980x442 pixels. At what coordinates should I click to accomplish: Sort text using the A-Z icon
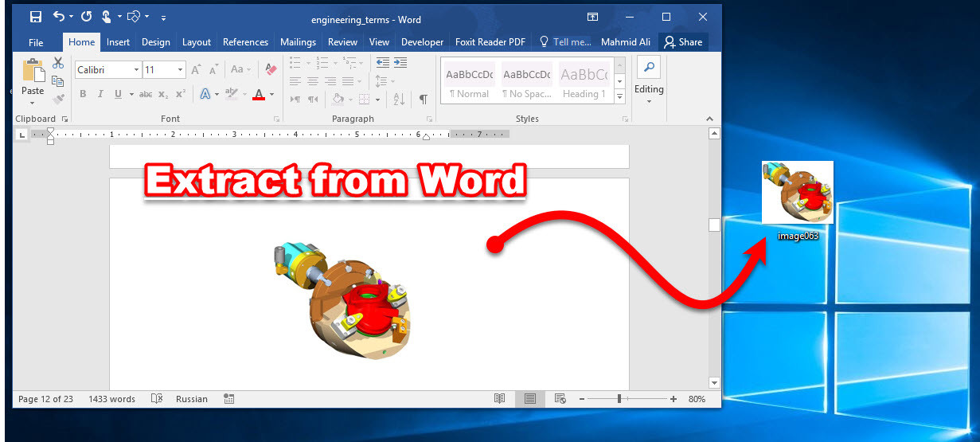(400, 100)
